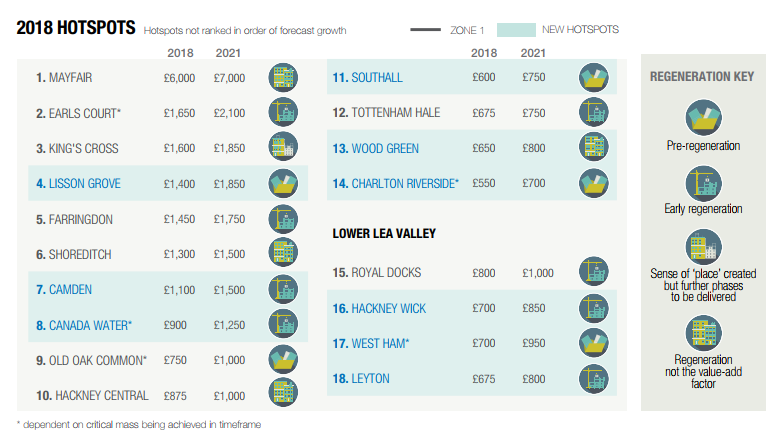Click the 2018 Hotspots title
776x434 pixels.
(76, 28)
